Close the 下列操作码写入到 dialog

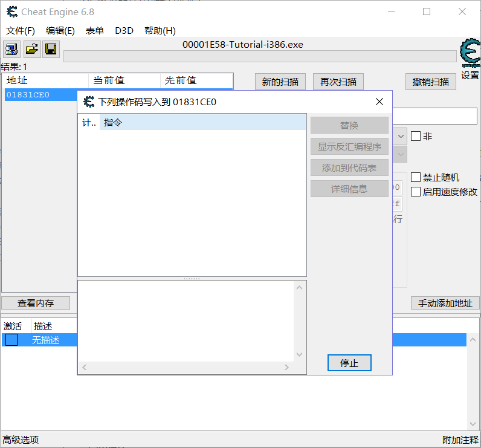click(x=379, y=102)
